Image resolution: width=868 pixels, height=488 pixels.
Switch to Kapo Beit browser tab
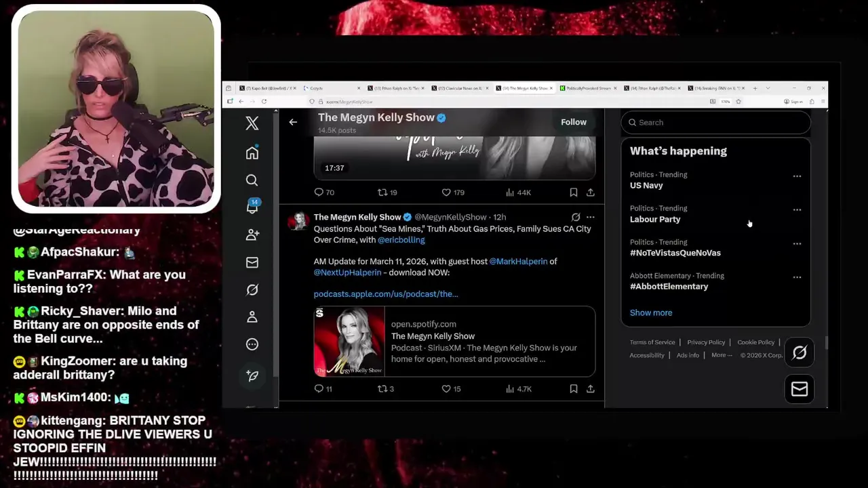[267, 88]
